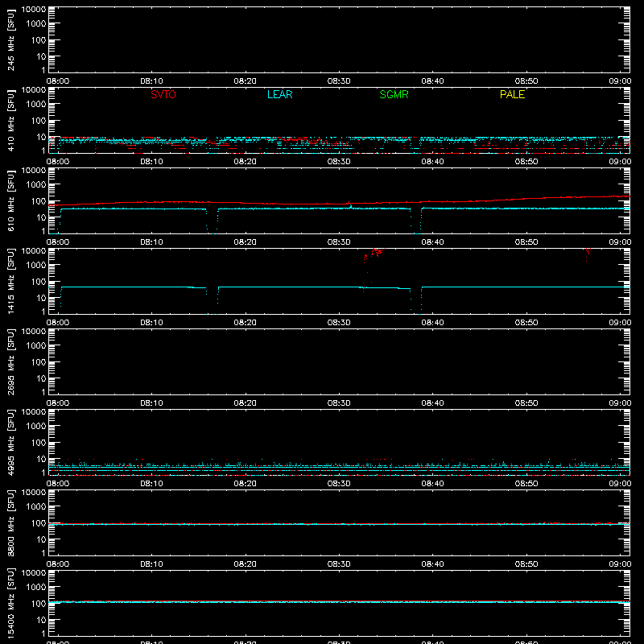Select the 8800 MHz [SFU] axis label
The height and width of the screenshot is (644, 644).
pos(10,522)
